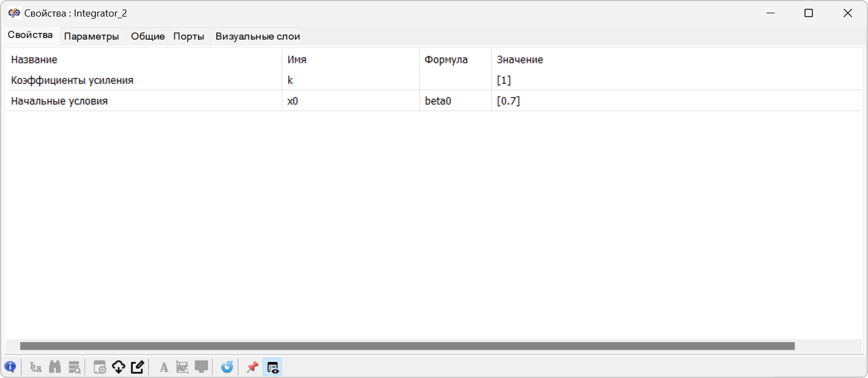Click the blue info bubble icon

tap(10, 367)
